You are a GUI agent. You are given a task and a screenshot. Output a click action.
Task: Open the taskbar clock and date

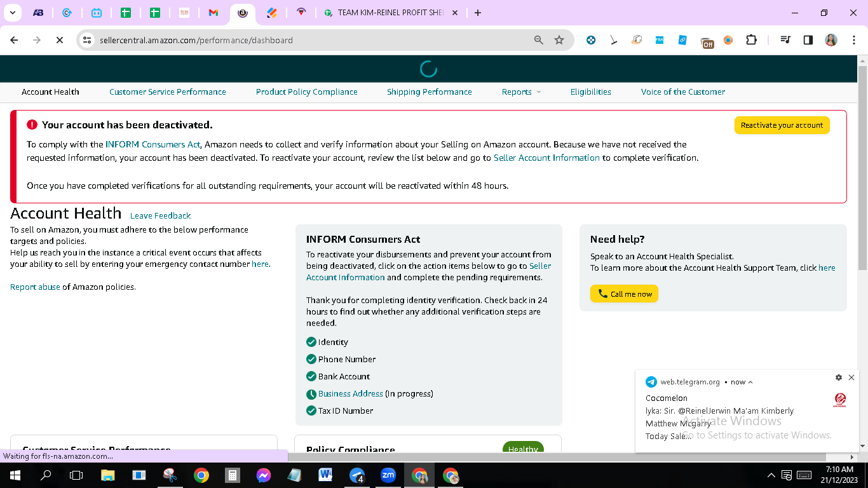[840, 475]
